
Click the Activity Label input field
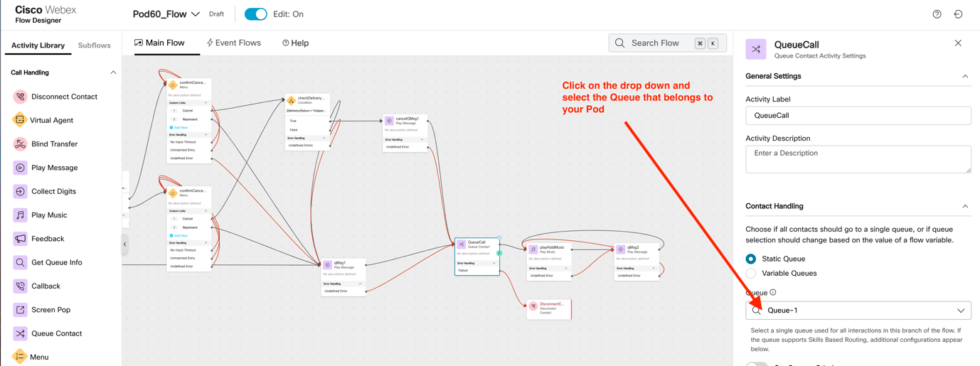[x=858, y=116]
